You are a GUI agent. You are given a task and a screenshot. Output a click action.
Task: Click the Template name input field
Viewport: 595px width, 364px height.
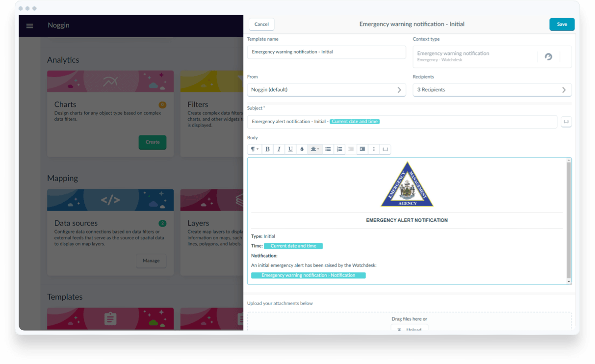pyautogui.click(x=326, y=52)
